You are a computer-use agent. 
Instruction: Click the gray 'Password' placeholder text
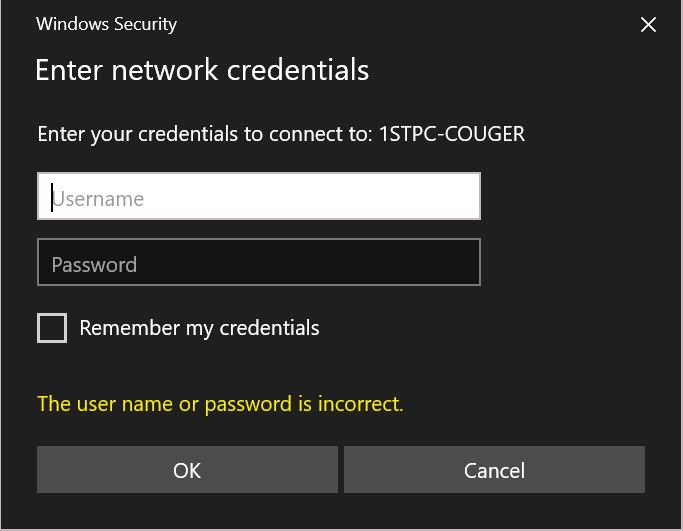[94, 265]
